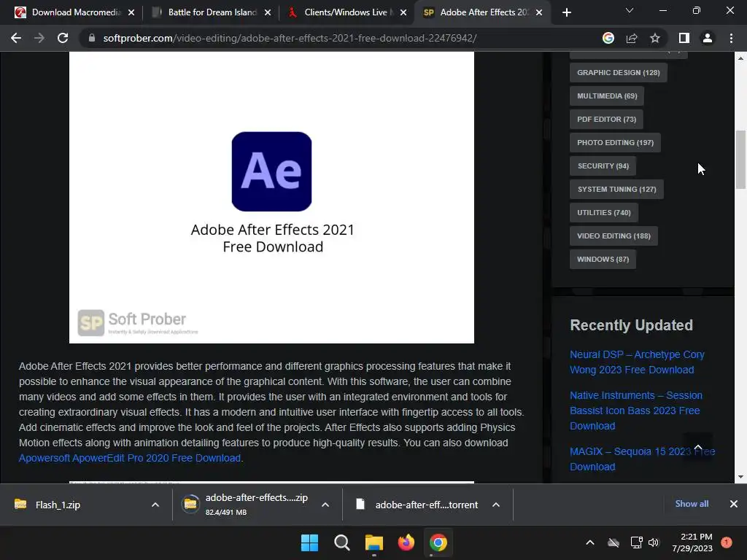Viewport: 747px width, 560px height.
Task: Open MAGIX Sequoia 15 2023 link
Action: coord(642,459)
